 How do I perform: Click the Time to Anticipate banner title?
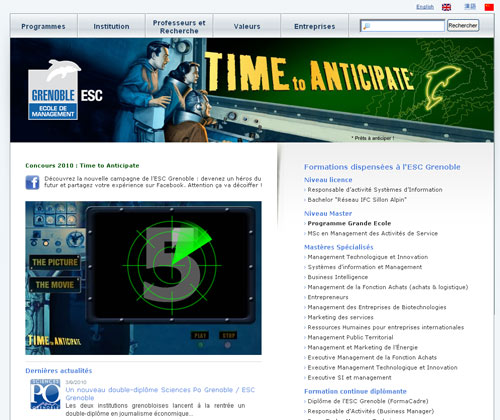coord(308,72)
